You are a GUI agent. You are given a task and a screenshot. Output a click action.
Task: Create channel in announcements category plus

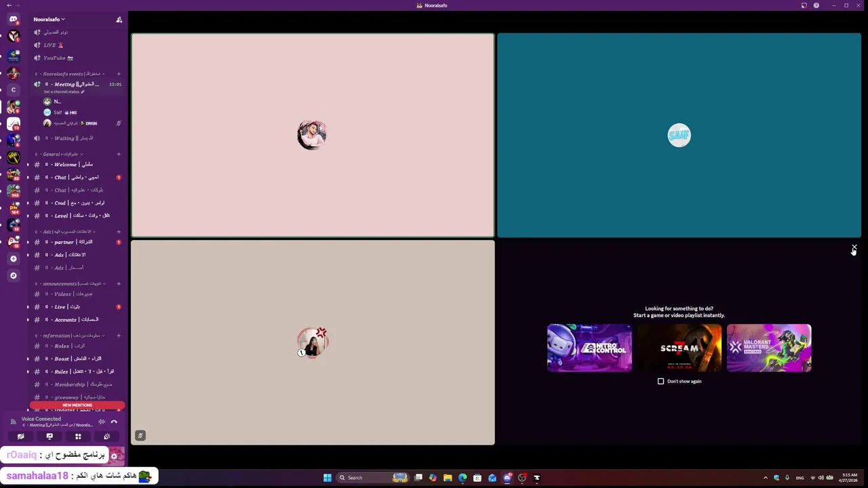click(x=119, y=284)
